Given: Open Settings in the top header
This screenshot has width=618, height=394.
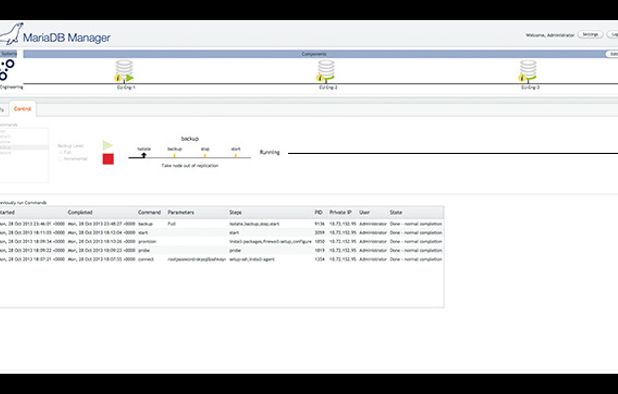Looking at the screenshot, I should [590, 35].
